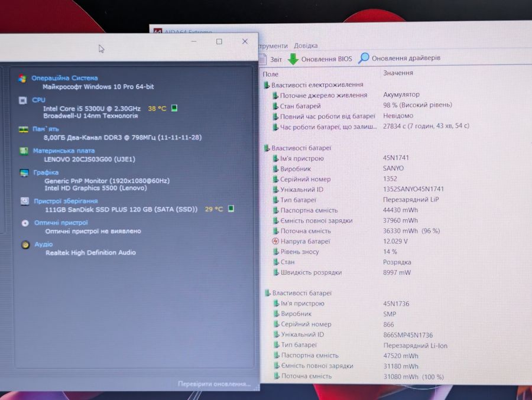532x400 pixels.
Task: Click the value 98 % (Високий рівень)
Action: pos(418,105)
